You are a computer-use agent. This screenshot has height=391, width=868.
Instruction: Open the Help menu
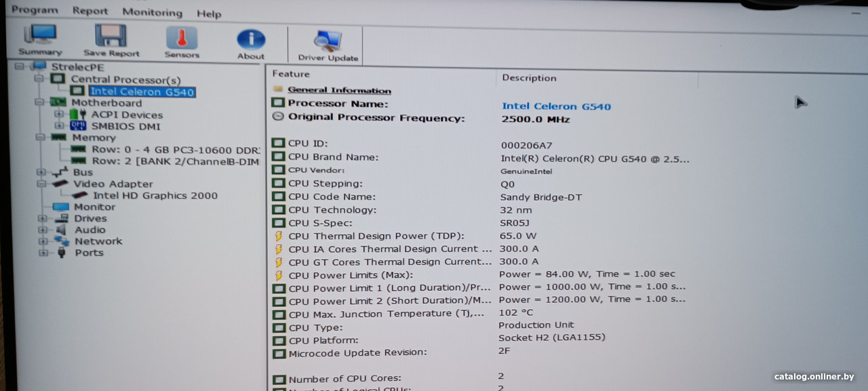[x=209, y=14]
